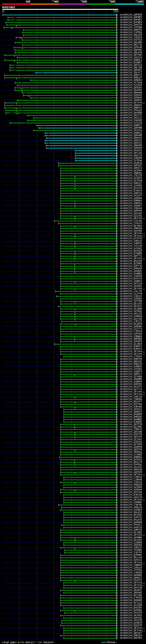Select the query ID AV627863
Viewport: 146px width, 644px height.
pyautogui.click(x=8, y=7)
